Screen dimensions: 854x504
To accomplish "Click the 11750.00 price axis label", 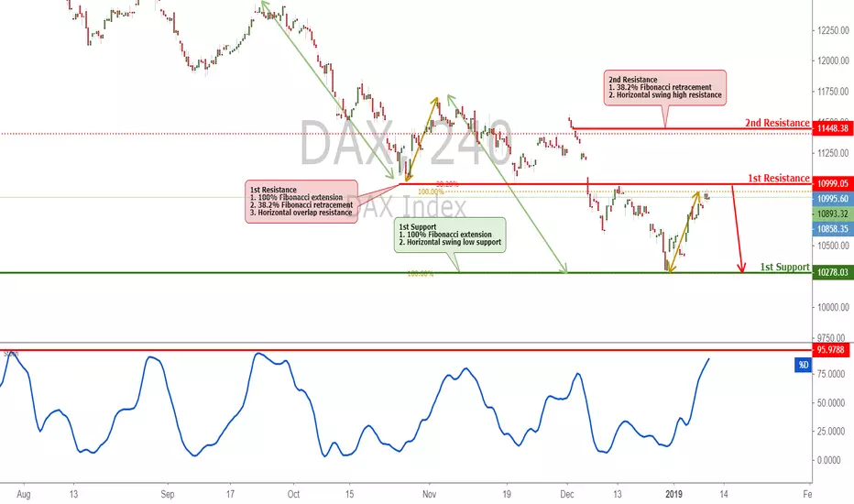I will (833, 92).
